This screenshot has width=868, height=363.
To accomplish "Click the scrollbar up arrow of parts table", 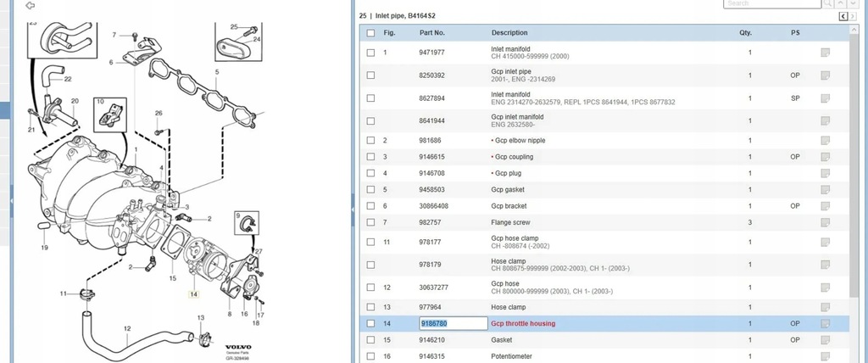I will pyautogui.click(x=854, y=30).
